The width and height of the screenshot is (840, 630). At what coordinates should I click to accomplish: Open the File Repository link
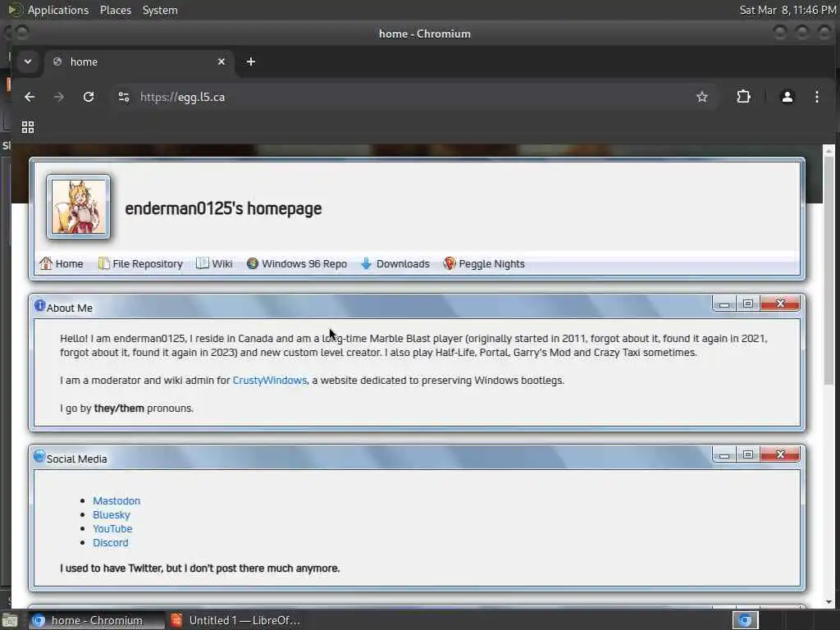pos(148,264)
